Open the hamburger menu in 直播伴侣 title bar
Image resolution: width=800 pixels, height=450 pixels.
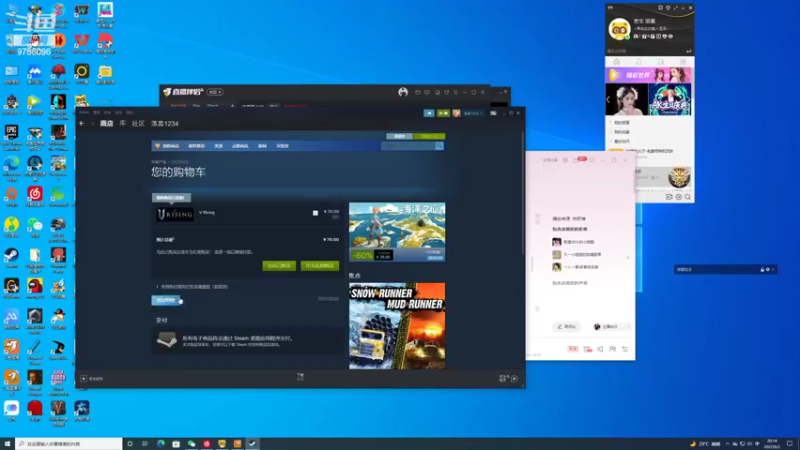(x=456, y=92)
